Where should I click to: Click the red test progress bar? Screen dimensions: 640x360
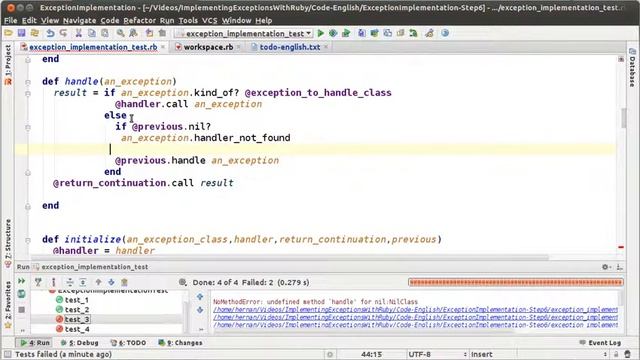[516, 282]
